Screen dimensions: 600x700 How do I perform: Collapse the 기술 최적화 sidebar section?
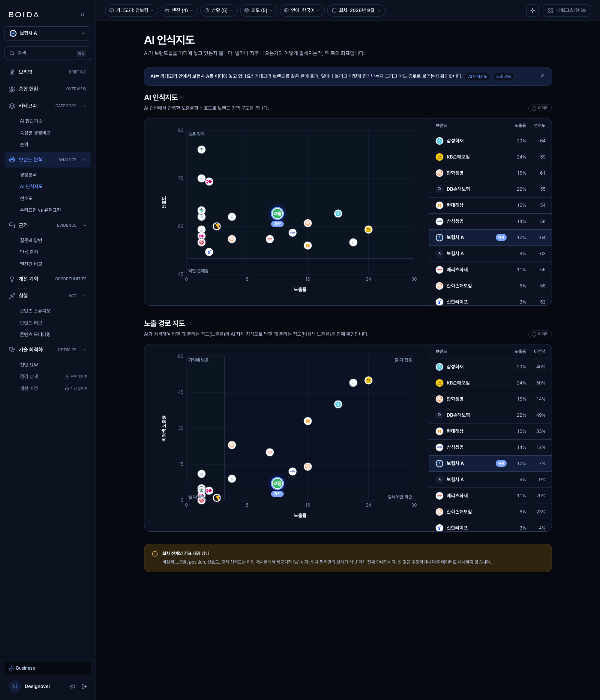[85, 350]
